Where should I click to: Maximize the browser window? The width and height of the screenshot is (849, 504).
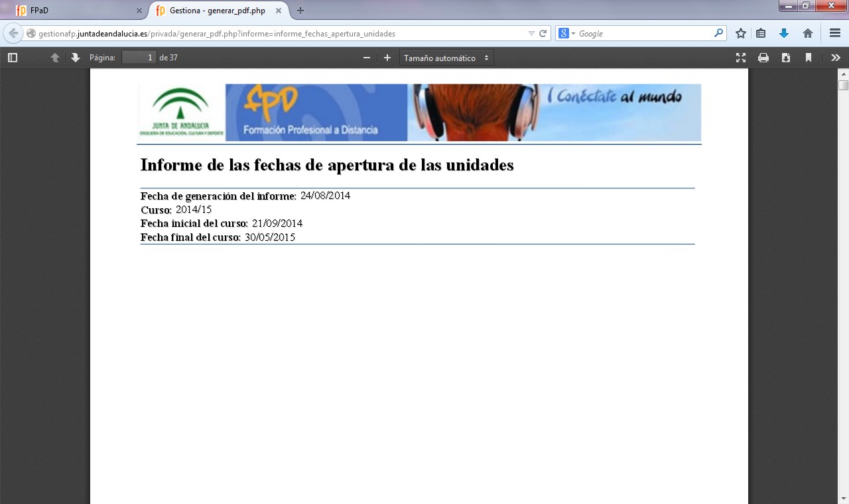(x=805, y=5)
